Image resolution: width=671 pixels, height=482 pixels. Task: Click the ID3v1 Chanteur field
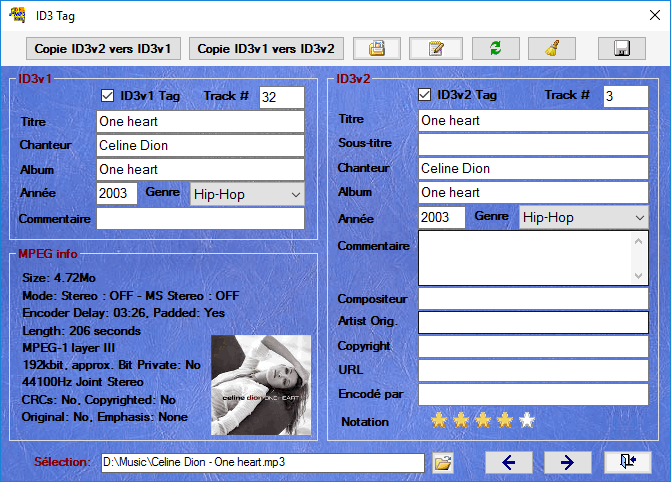click(200, 146)
